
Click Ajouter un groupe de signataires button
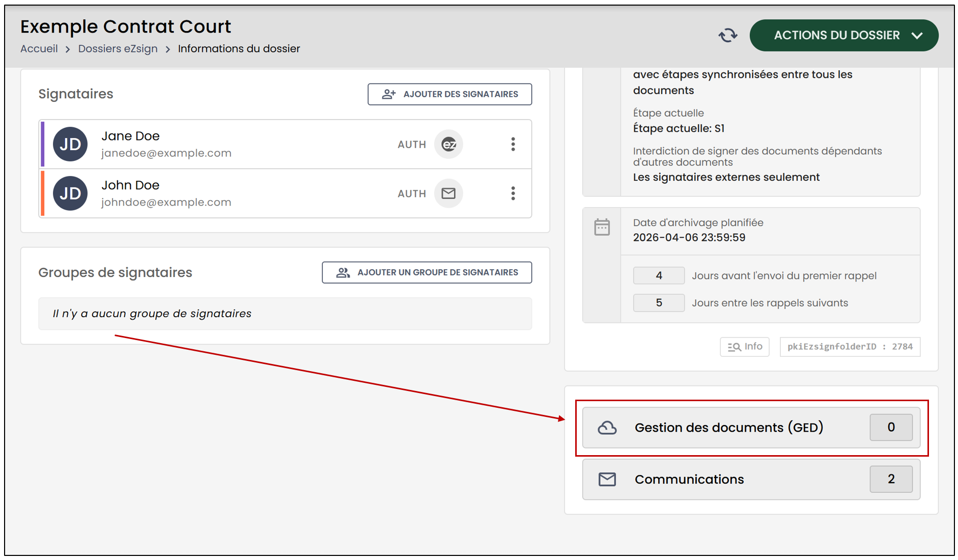pyautogui.click(x=427, y=272)
